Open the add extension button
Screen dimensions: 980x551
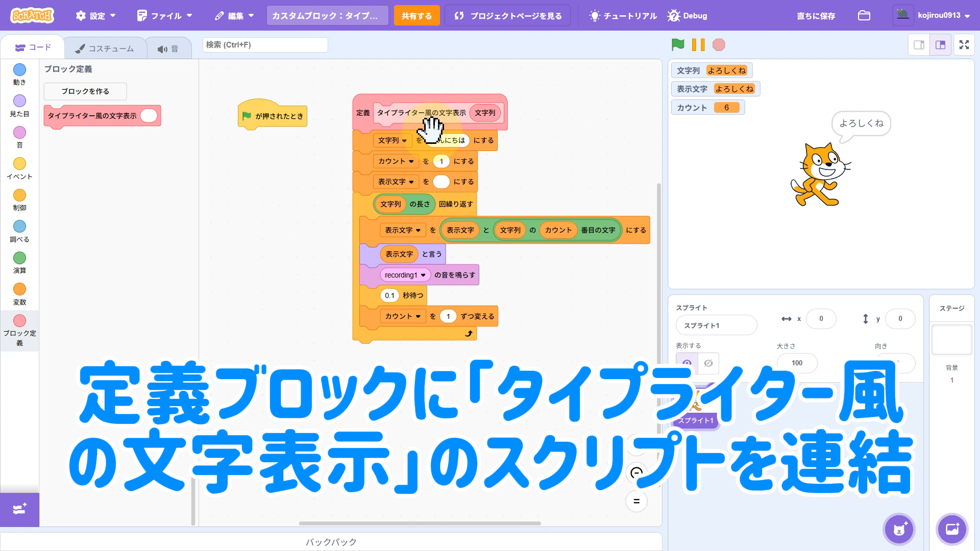coord(19,509)
